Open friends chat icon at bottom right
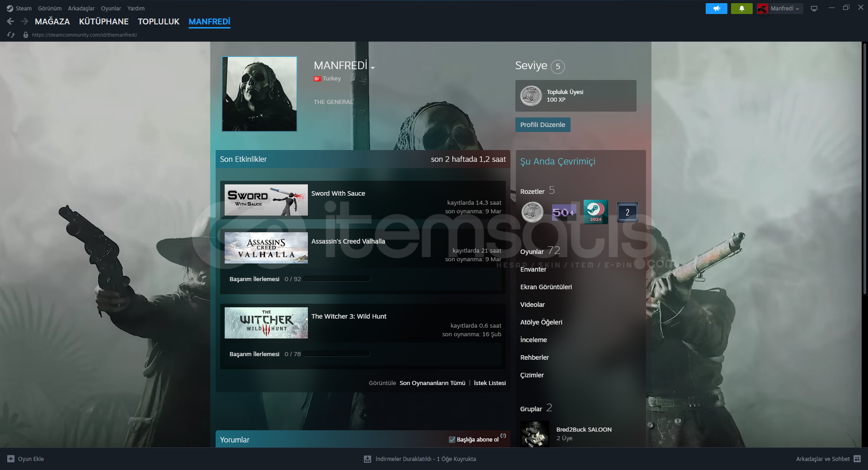This screenshot has width=868, height=470. pyautogui.click(x=857, y=459)
